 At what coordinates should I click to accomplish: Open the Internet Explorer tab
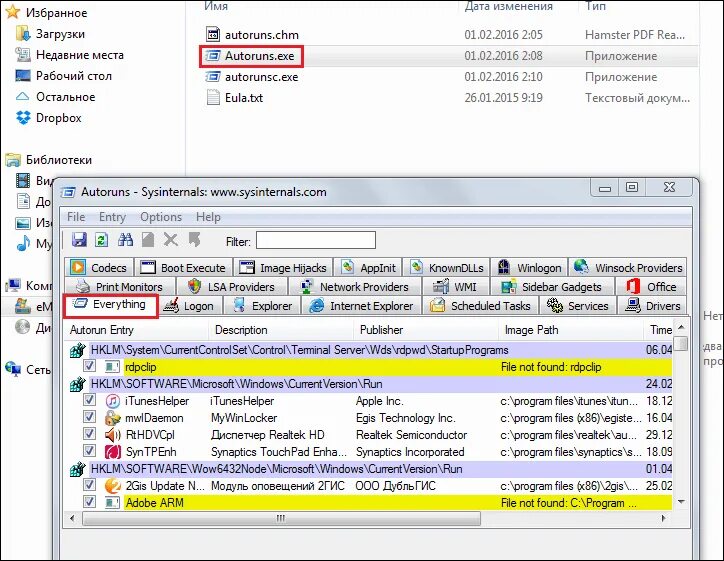(362, 306)
